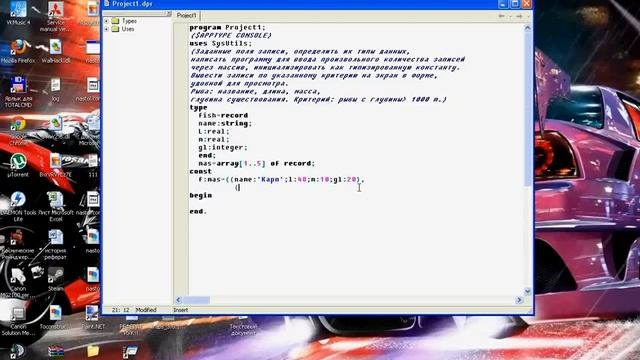The height and width of the screenshot is (360, 640).
Task: Open the first desktop shortcut labeled '...Music 4'
Action: click(x=18, y=13)
